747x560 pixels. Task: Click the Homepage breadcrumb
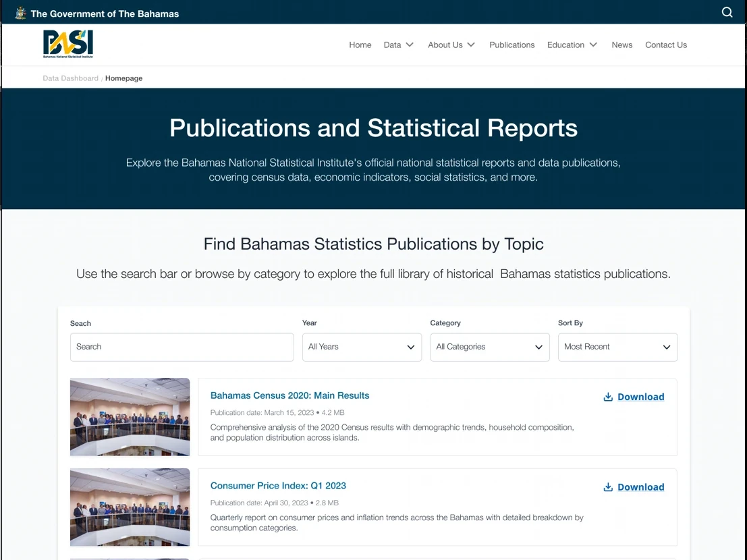click(124, 78)
